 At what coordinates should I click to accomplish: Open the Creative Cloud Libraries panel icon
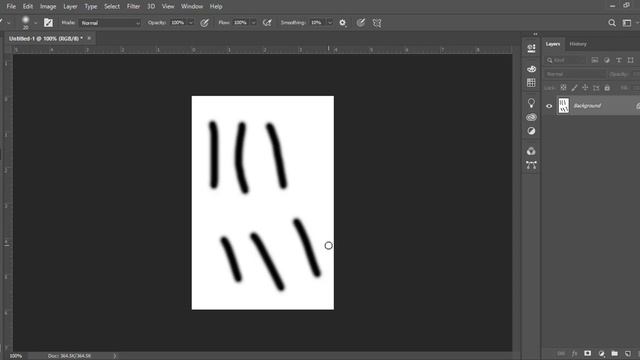click(531, 117)
